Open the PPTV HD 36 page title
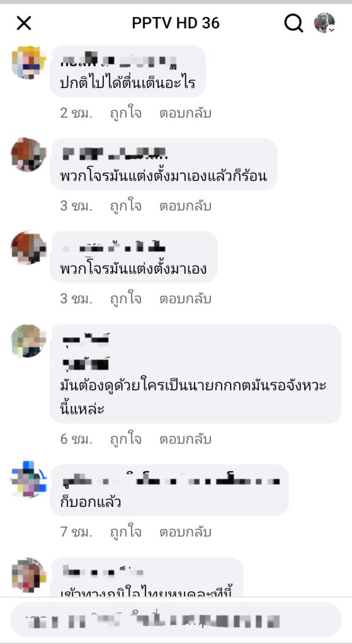Screen dimensions: 352x644 [x=176, y=23]
